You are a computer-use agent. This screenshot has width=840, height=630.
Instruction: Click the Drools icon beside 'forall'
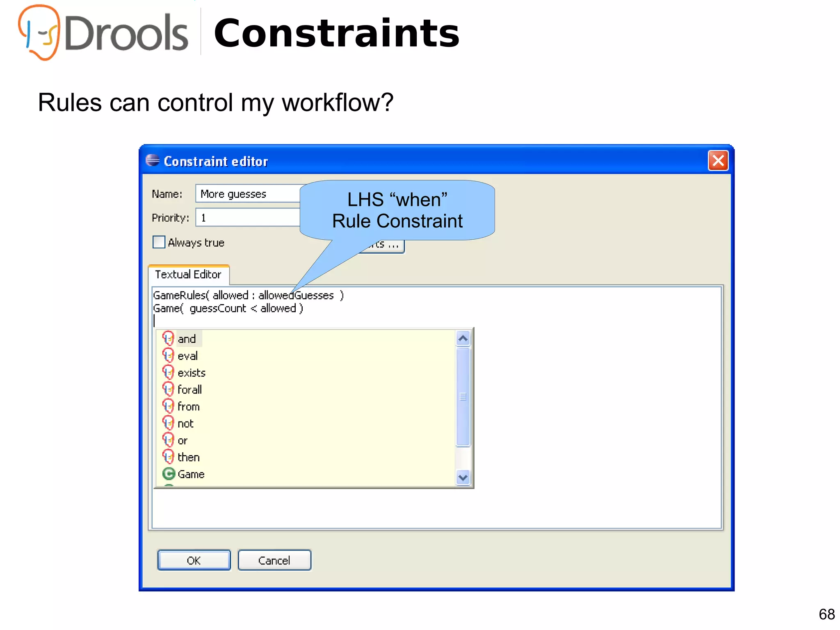pyautogui.click(x=168, y=389)
